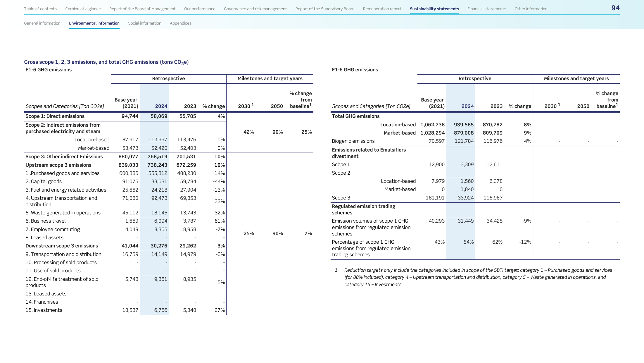Screen dimensions: 644x363
Task: Click base year value 94,744
Action: pos(130,116)
